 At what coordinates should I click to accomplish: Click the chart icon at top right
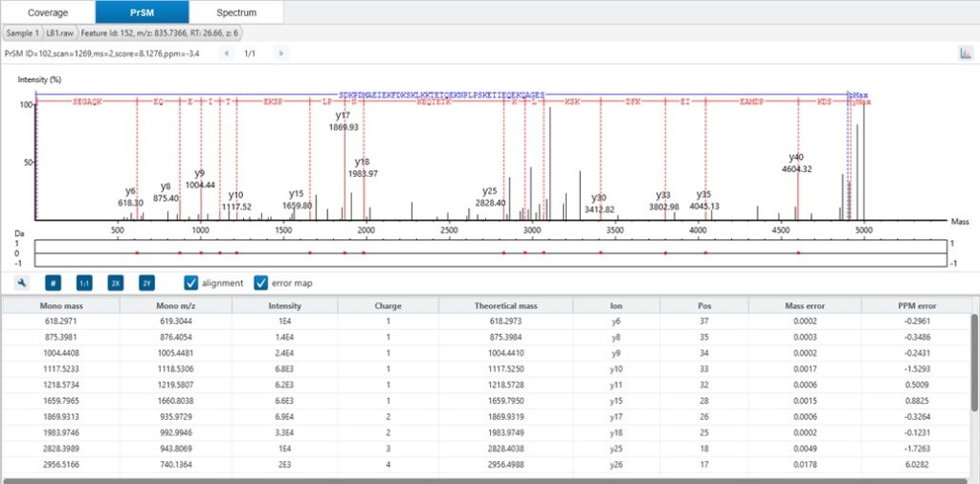[966, 54]
